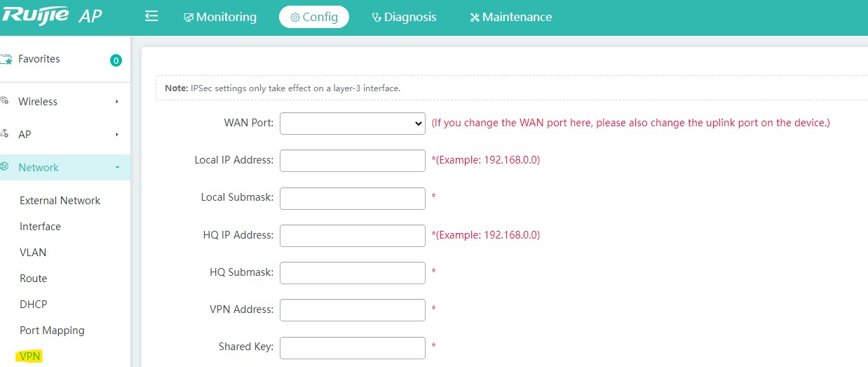Viewport: 868px width, 367px height.
Task: Select the Config tab
Action: pos(314,17)
